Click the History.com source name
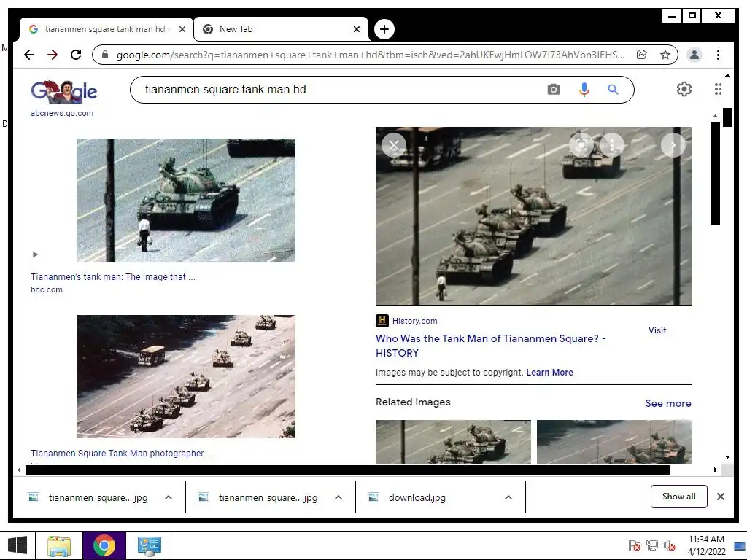The height and width of the screenshot is (560, 747). 414,321
